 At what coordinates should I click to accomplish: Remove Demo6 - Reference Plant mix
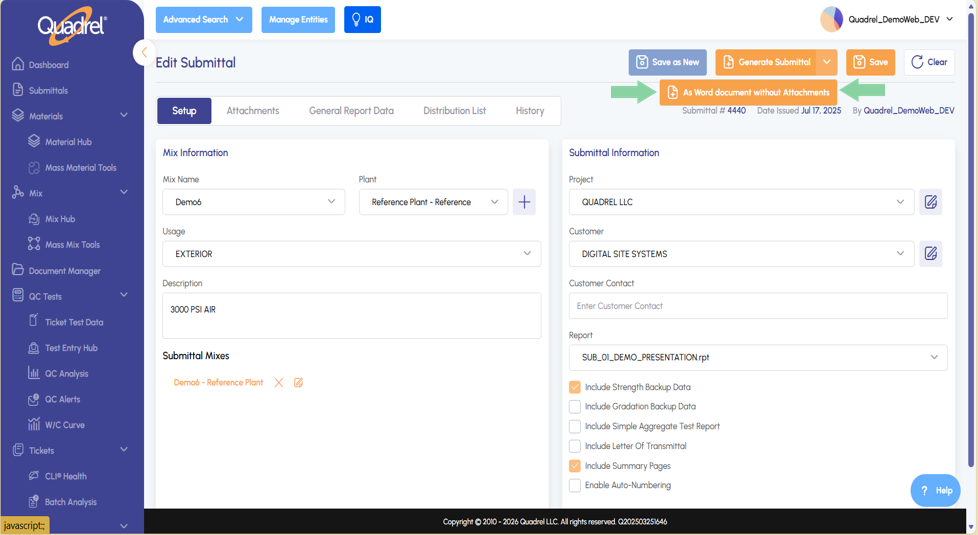point(279,383)
